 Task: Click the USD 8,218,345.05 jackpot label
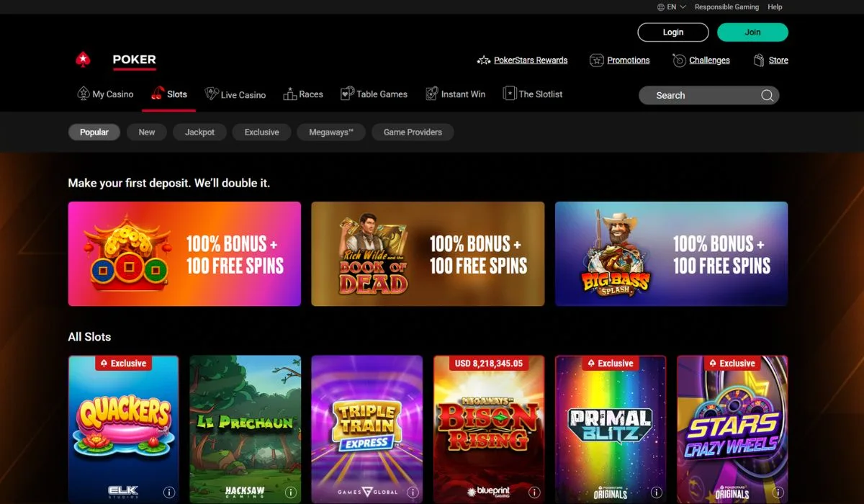click(489, 364)
